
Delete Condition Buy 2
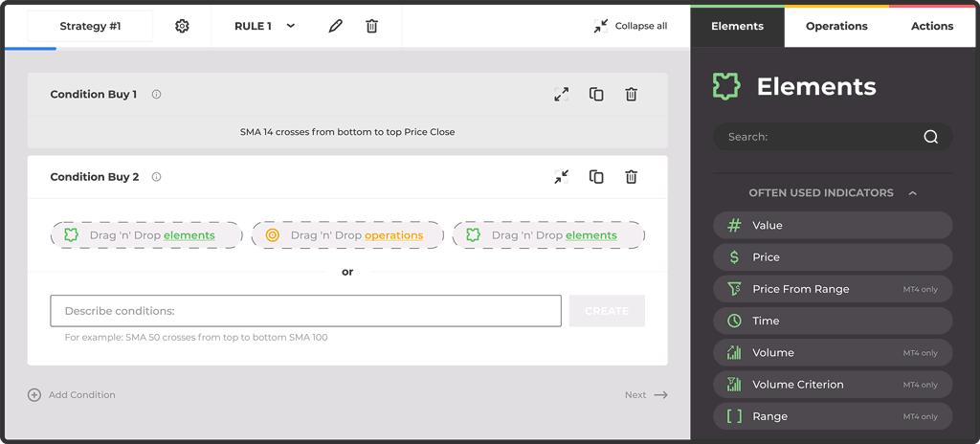coord(631,177)
